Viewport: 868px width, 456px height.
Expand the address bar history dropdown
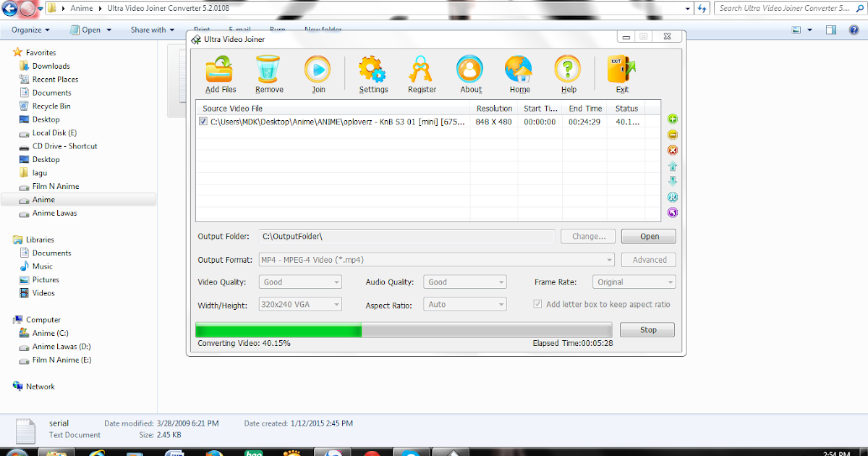coord(686,9)
